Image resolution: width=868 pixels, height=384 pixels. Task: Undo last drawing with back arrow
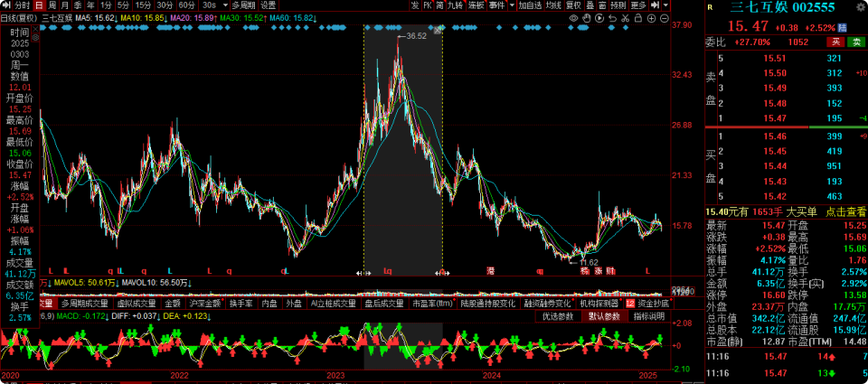[612, 18]
